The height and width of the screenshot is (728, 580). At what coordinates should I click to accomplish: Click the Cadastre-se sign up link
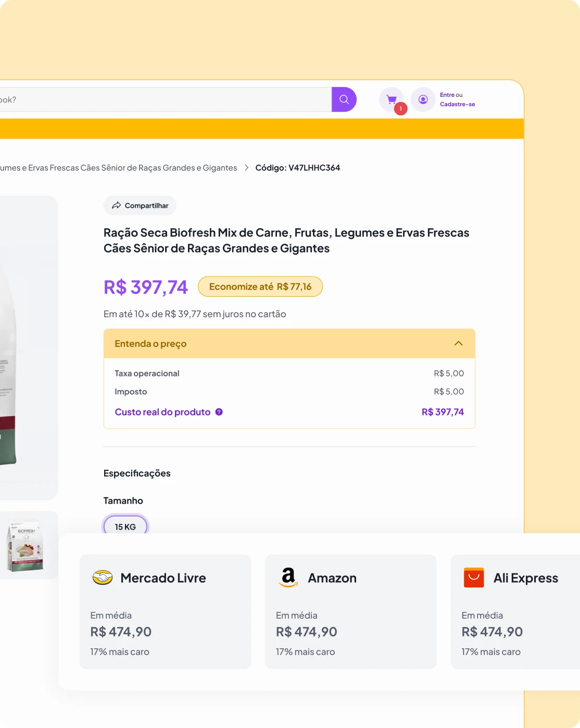(457, 104)
